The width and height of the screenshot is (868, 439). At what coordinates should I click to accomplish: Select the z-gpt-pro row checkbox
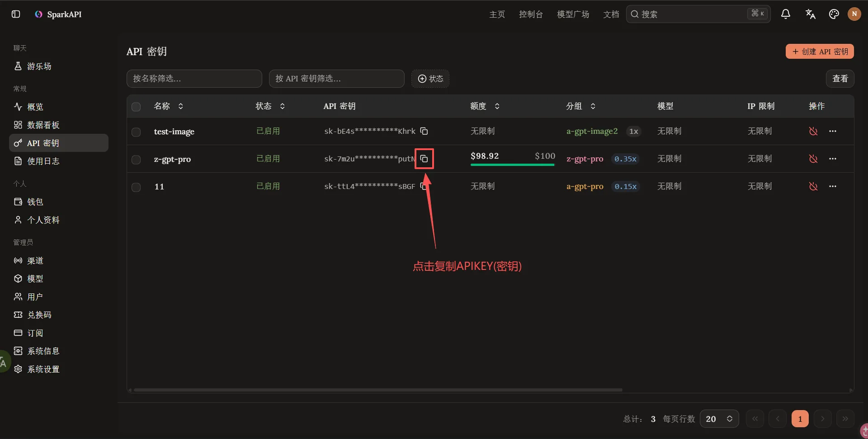(136, 160)
